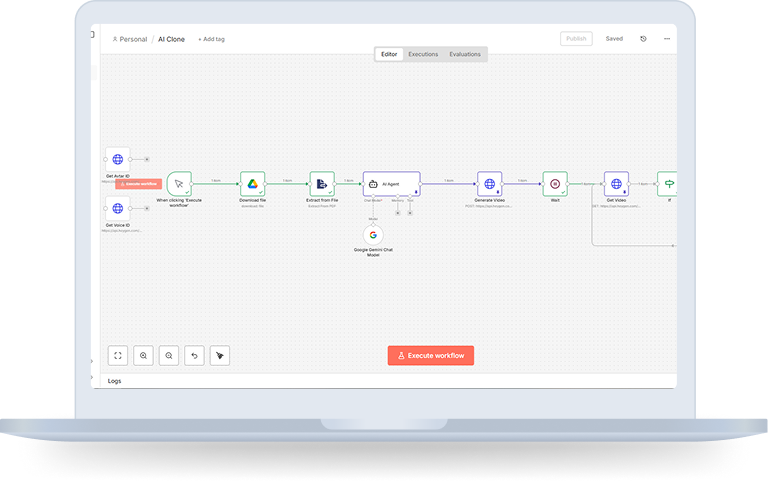
Task: Open the three-dot workflow options menu
Action: click(x=667, y=39)
